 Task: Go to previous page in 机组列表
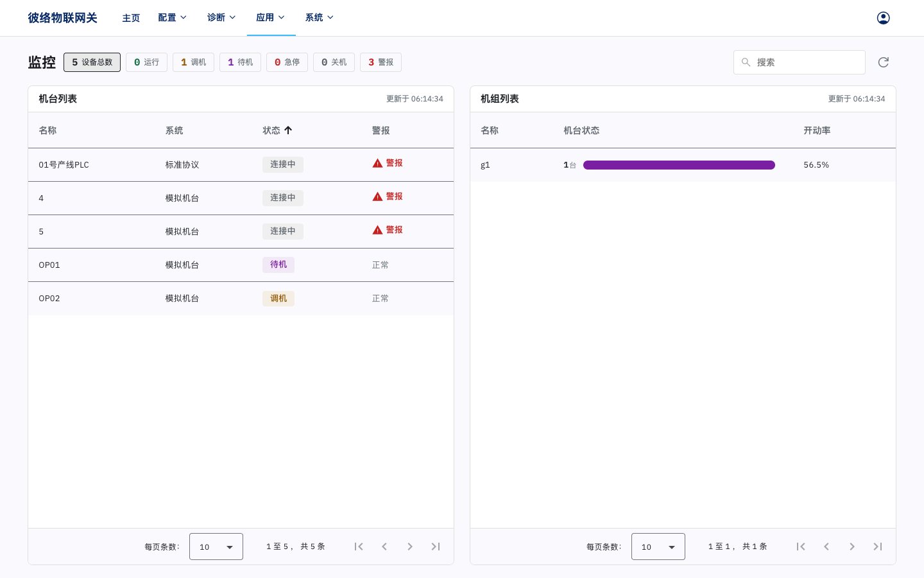pos(826,547)
